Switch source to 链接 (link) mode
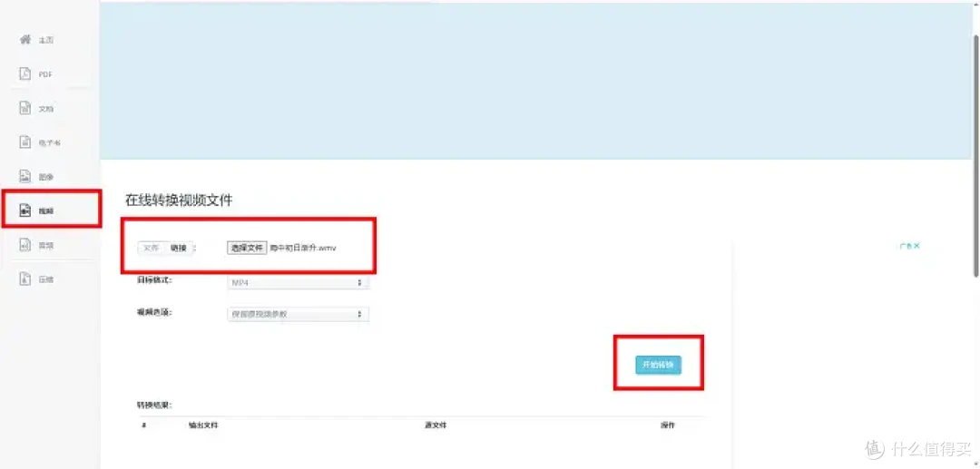980x469 pixels. [179, 248]
